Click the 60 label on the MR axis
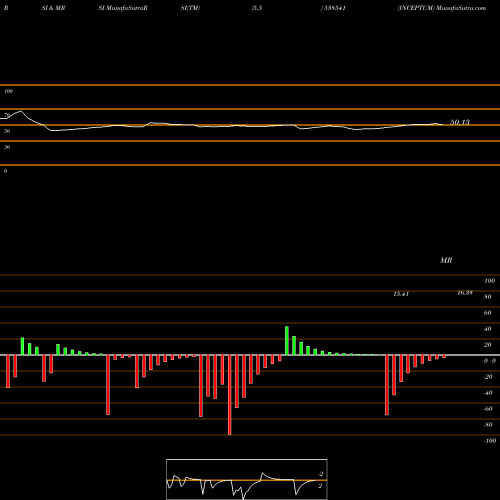 (488, 313)
